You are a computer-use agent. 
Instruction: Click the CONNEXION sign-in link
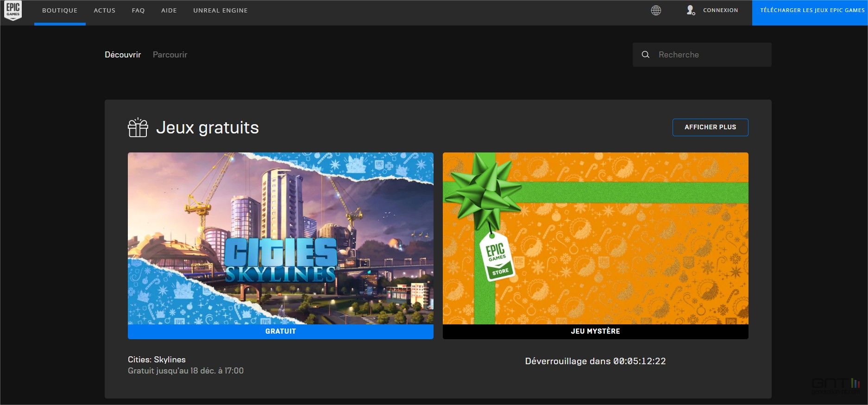point(720,10)
